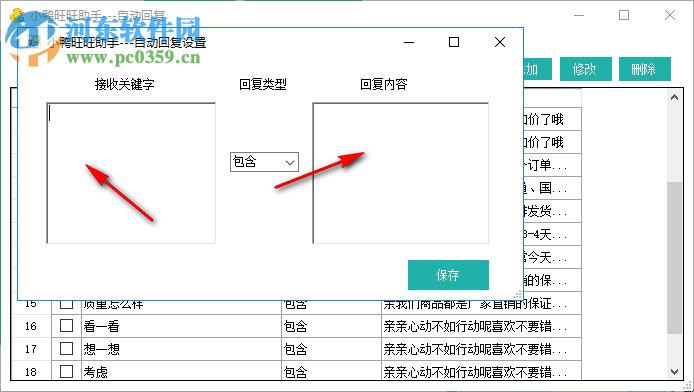
Task: Tick the checkbox for row 考虑
Action: pyautogui.click(x=66, y=371)
